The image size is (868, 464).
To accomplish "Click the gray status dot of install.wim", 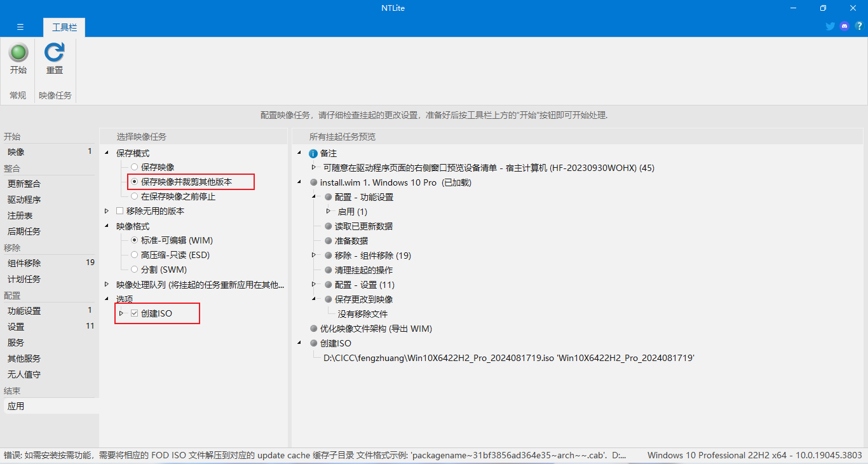I will click(x=313, y=182).
